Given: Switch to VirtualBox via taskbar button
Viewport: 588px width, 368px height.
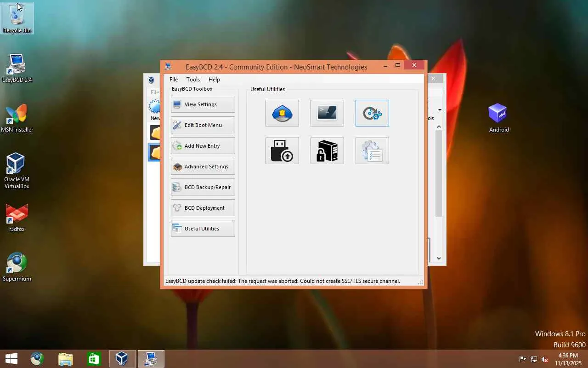Looking at the screenshot, I should tap(122, 359).
